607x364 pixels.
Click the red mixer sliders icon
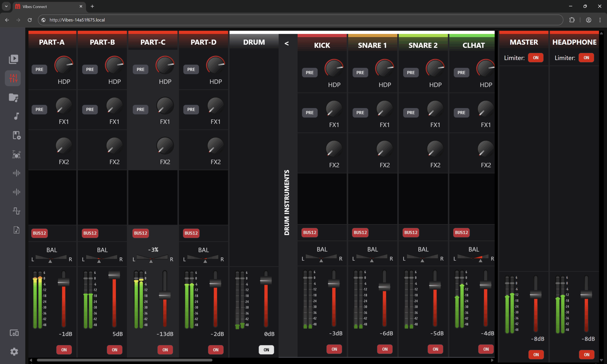click(13, 78)
